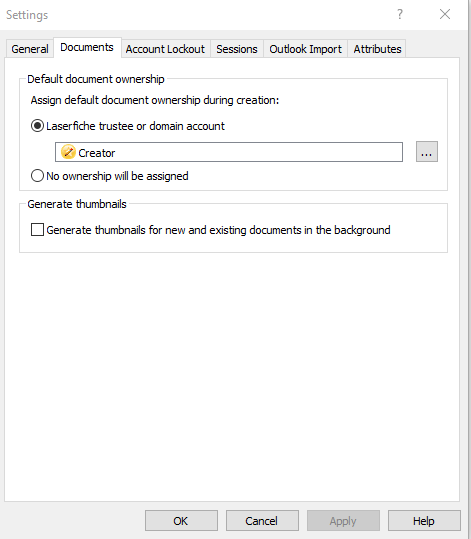
Task: Click the Creator ownership field
Action: [229, 152]
